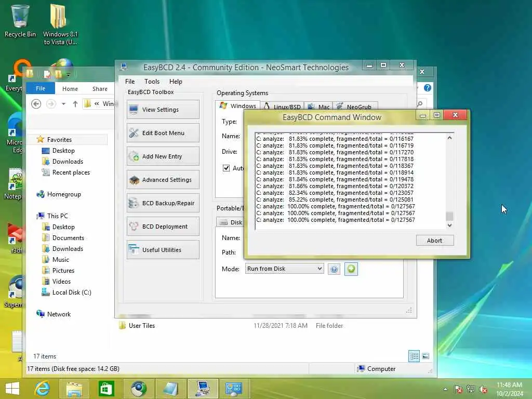Open EasyBCD File menu
The width and height of the screenshot is (532, 399).
coord(129,82)
